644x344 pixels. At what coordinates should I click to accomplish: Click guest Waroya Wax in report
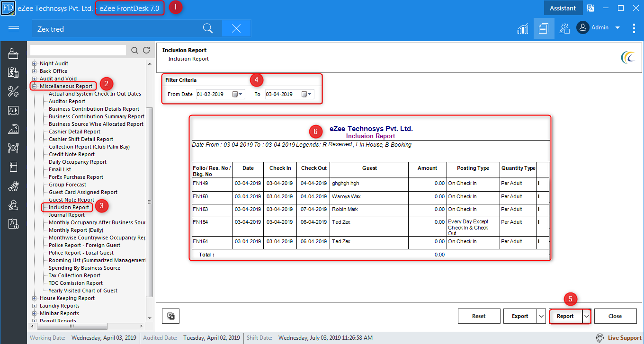[346, 196]
